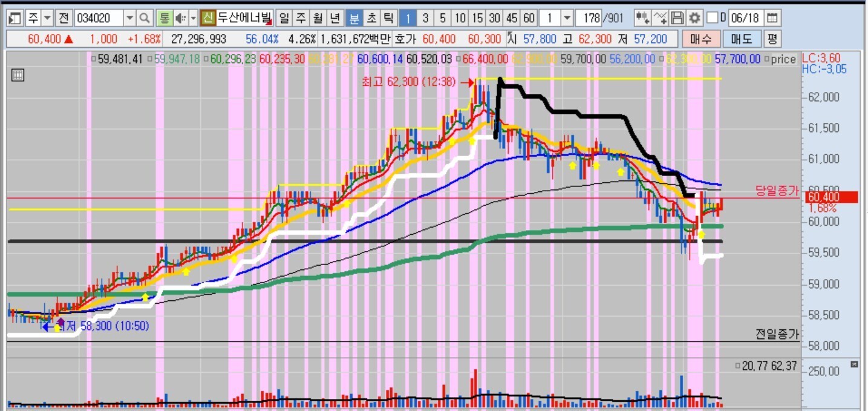Open the sound options dropdown arrow
The image size is (868, 411).
(x=194, y=18)
